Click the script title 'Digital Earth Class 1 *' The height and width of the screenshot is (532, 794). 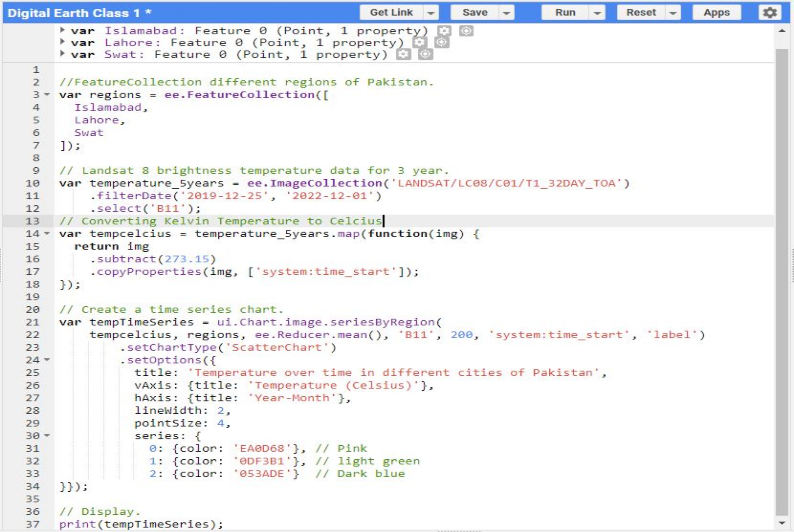pyautogui.click(x=79, y=13)
